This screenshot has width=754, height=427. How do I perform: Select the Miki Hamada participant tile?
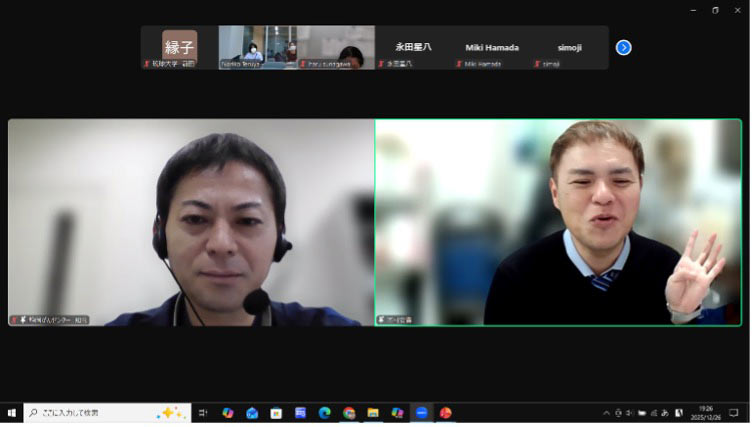point(491,47)
